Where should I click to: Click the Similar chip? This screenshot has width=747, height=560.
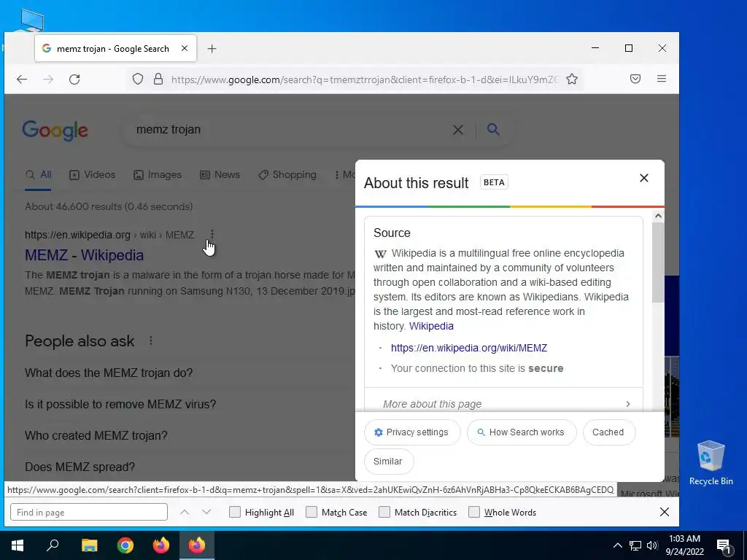click(x=388, y=461)
